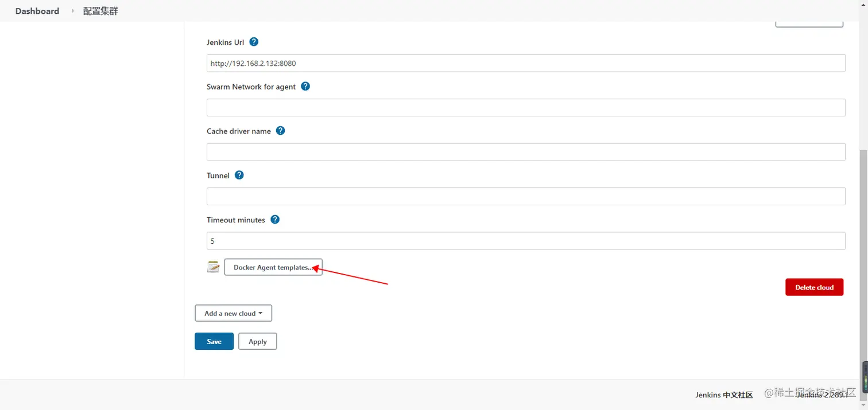Show help for Timeout minutes
This screenshot has height=410, width=868.
coord(275,220)
